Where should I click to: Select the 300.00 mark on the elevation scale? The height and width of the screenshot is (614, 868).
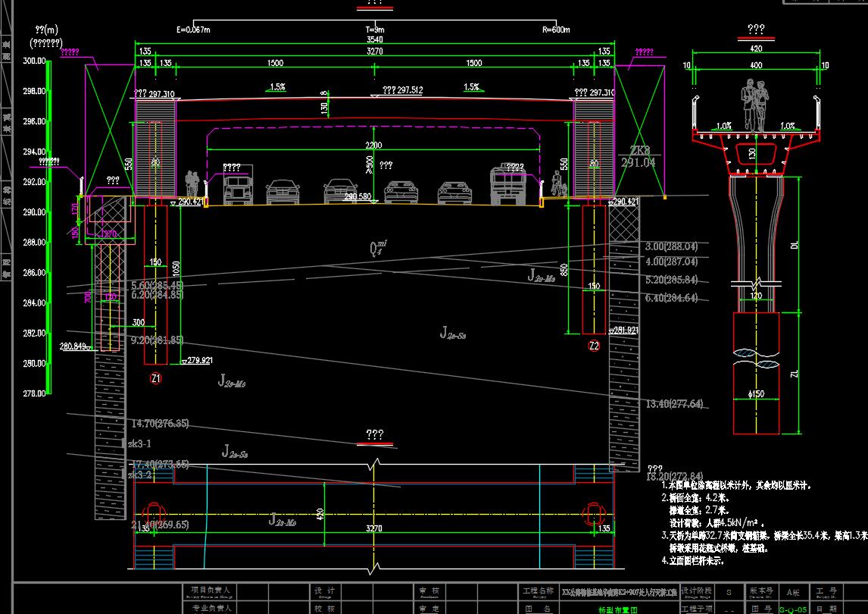coord(34,61)
